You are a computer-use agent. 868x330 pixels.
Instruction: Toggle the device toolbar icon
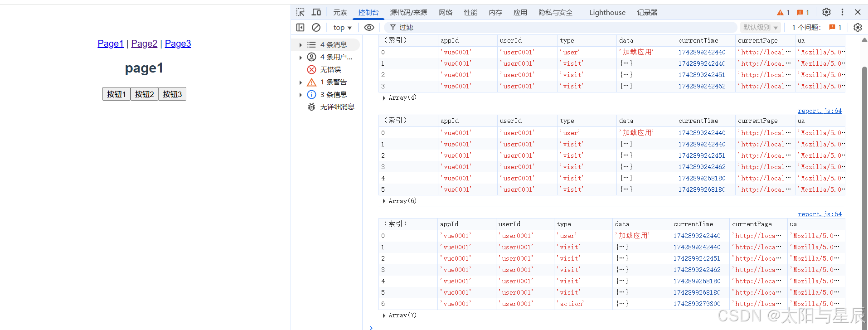tap(316, 12)
